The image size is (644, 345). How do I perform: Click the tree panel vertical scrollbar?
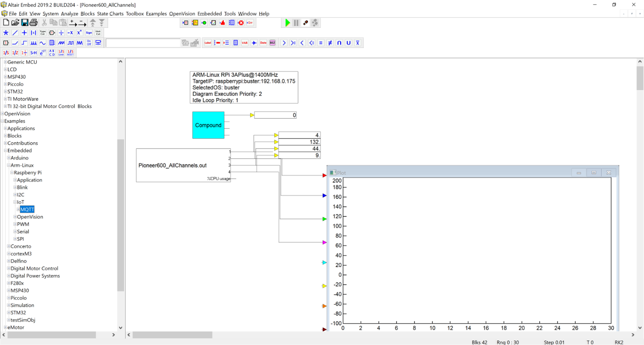[x=120, y=215]
